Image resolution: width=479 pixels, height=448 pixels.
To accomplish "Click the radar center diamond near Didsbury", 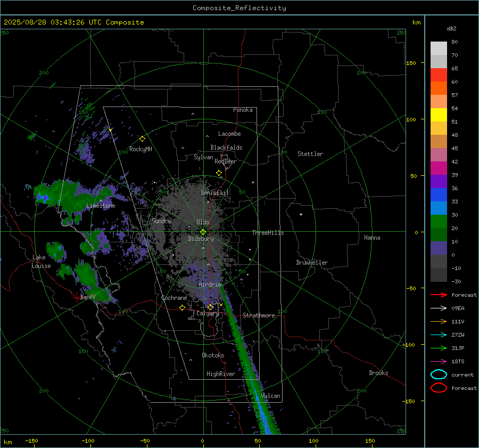I will tap(203, 232).
